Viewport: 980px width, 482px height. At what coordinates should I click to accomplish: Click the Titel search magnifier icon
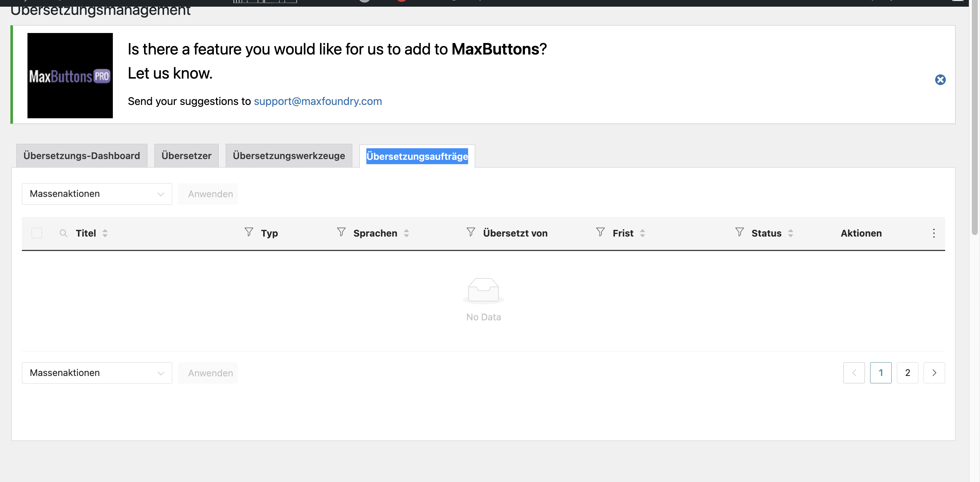63,233
